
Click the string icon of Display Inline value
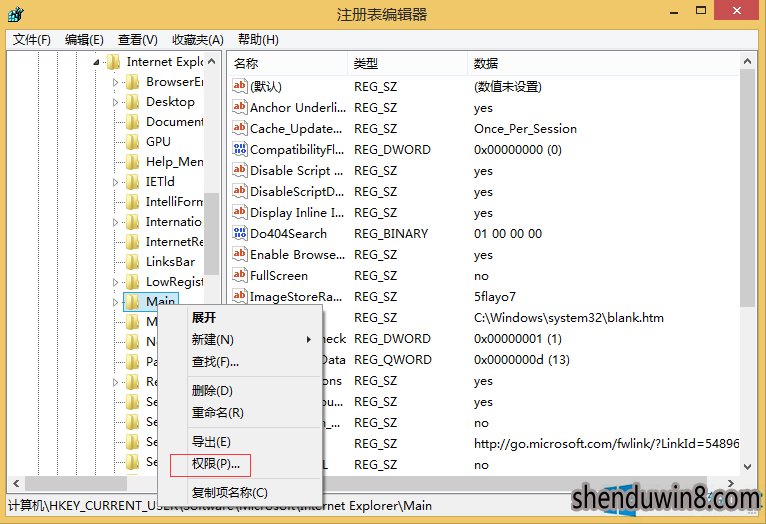(240, 212)
